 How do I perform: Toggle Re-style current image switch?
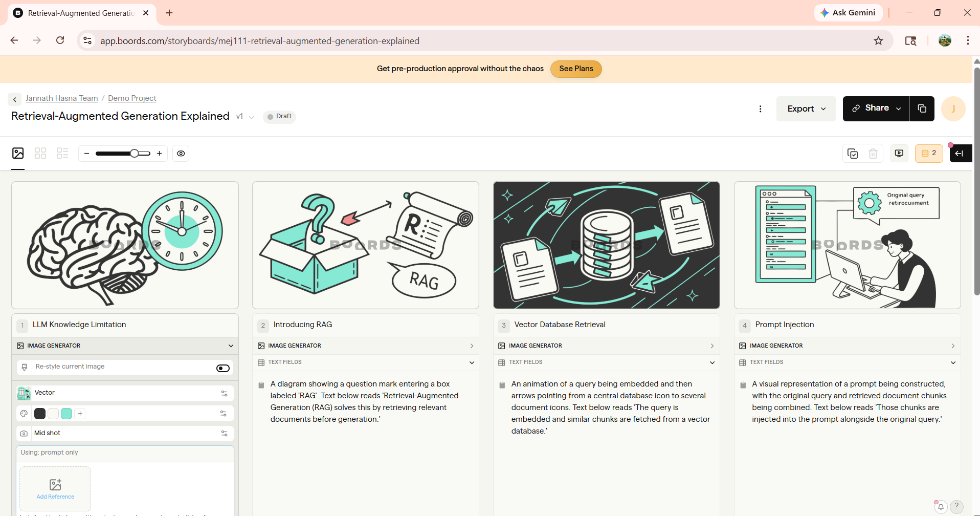(x=223, y=368)
